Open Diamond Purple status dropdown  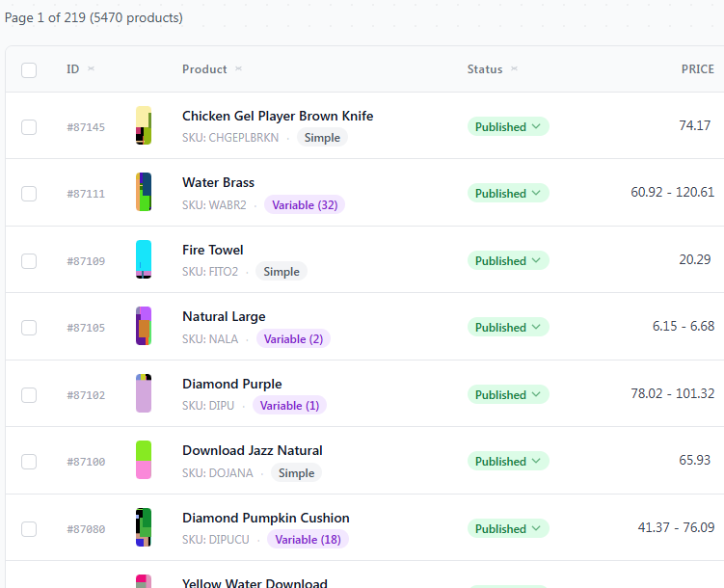[508, 394]
